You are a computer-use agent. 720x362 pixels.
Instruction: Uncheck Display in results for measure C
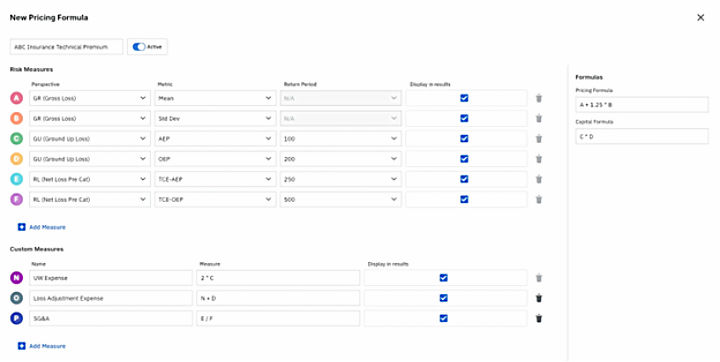(x=464, y=138)
